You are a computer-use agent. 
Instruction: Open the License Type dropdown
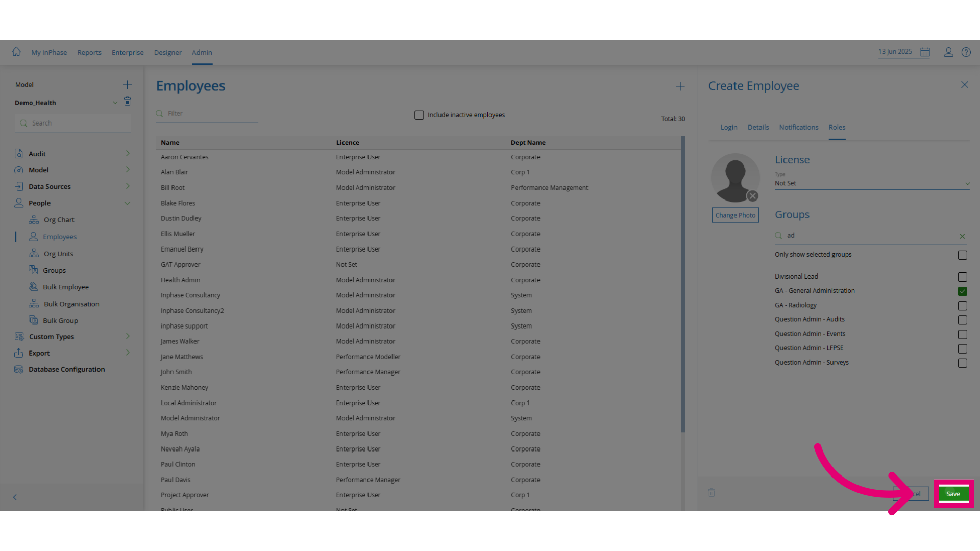872,183
